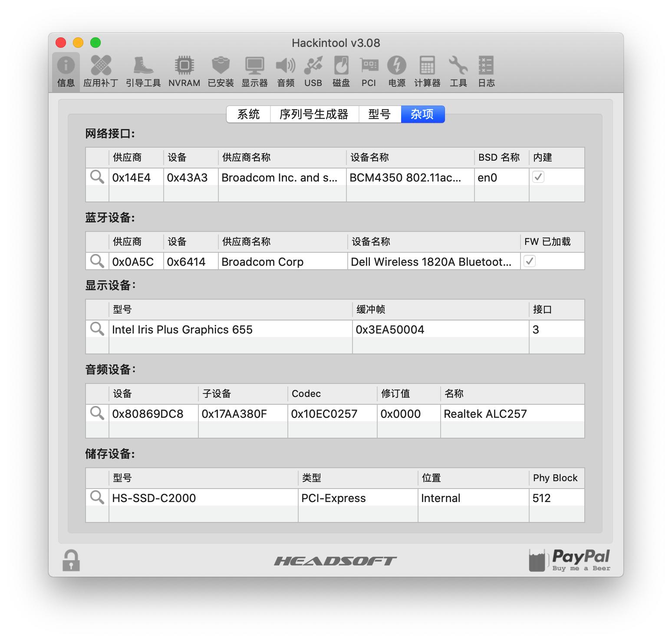Click the PayPal Buy me a Beer button
This screenshot has width=672, height=641.
point(569,561)
